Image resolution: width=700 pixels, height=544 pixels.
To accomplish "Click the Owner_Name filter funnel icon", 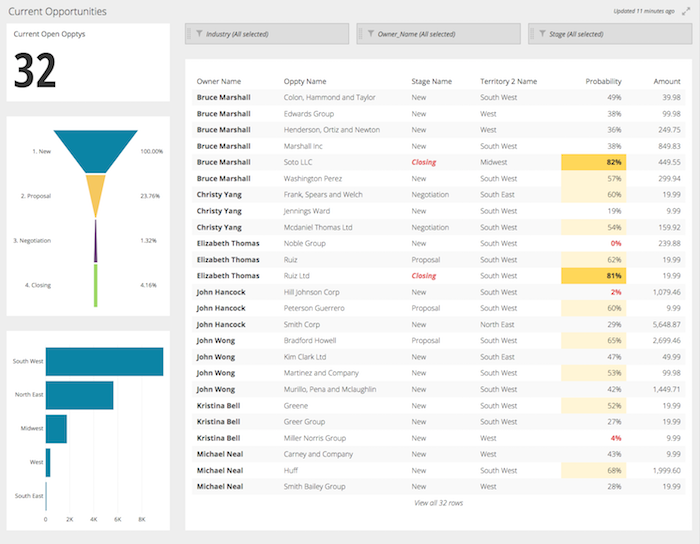I will tap(371, 33).
